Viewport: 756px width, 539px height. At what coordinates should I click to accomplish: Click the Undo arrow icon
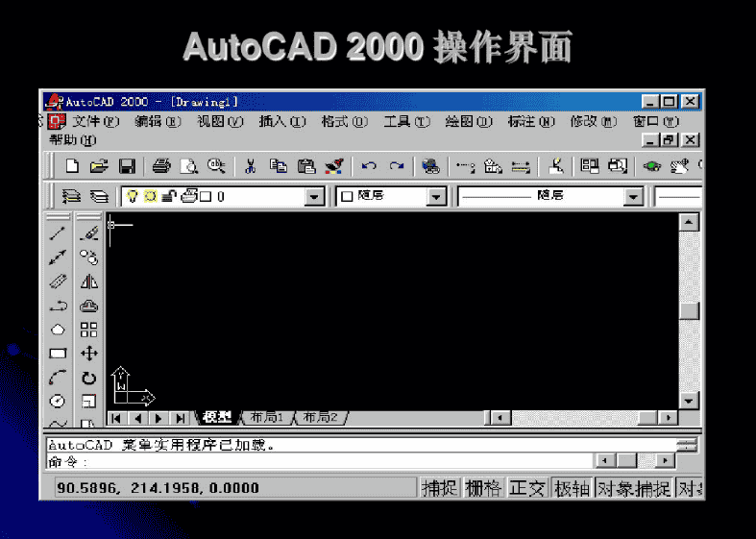coord(369,166)
